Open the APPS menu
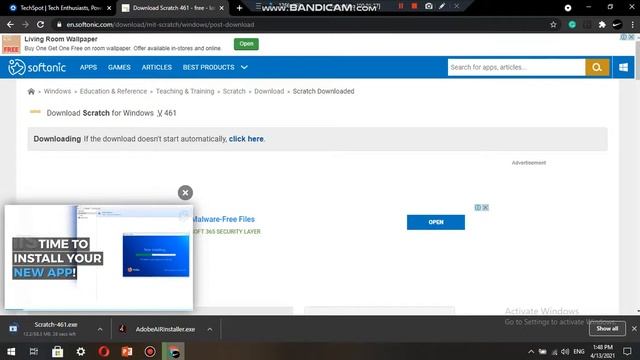Image resolution: width=640 pixels, height=360 pixels. coord(89,67)
